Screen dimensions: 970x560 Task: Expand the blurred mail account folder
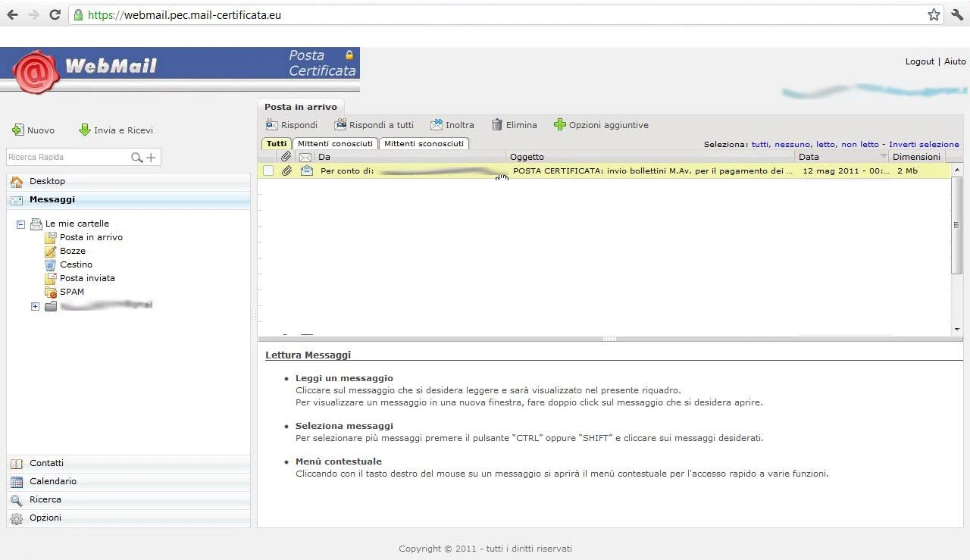(35, 306)
